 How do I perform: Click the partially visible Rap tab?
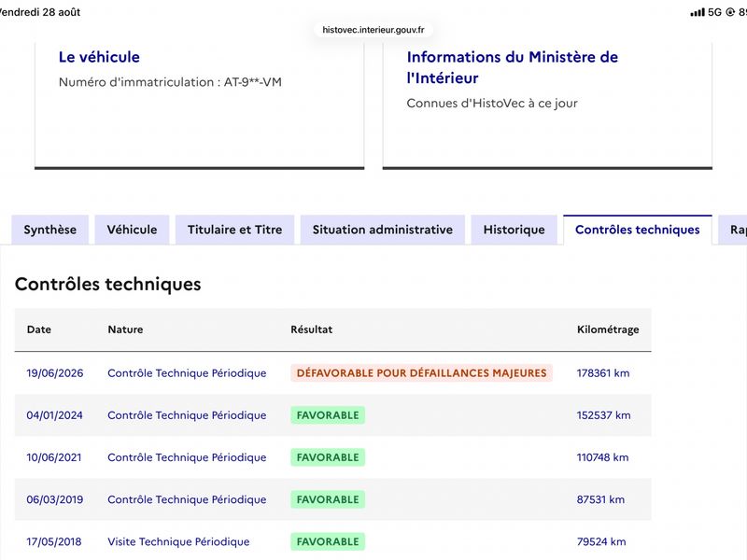click(x=734, y=230)
